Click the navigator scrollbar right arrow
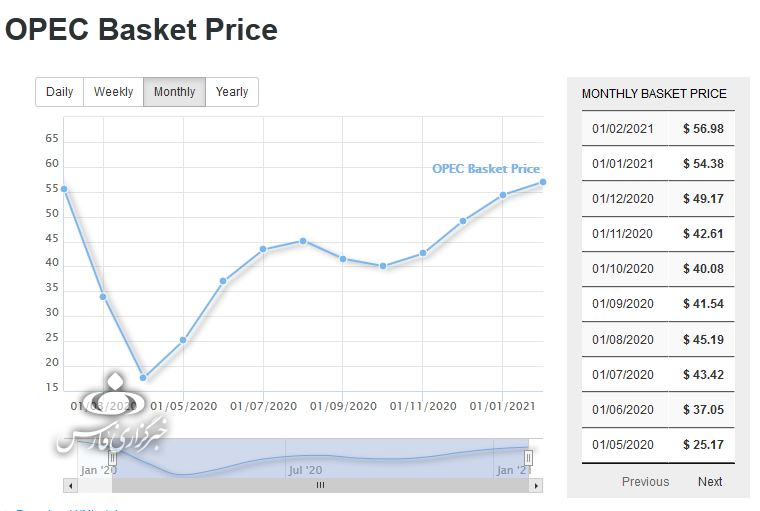760x511 pixels. (537, 485)
